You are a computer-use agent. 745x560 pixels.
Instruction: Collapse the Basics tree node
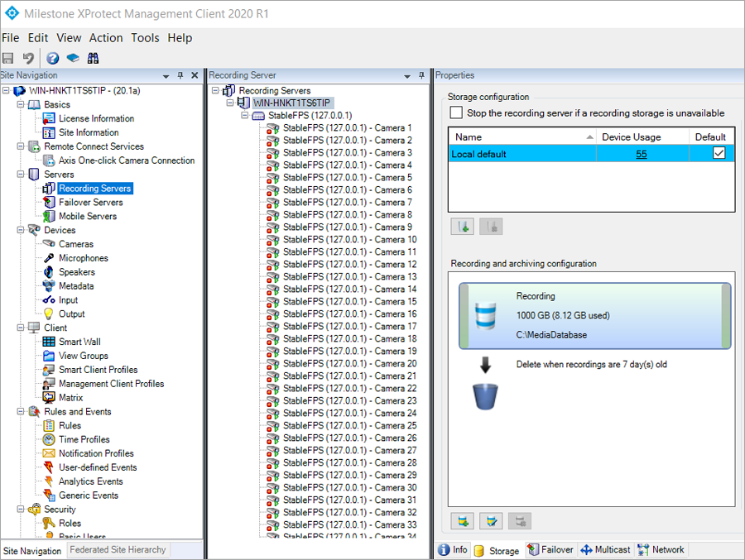click(x=21, y=104)
